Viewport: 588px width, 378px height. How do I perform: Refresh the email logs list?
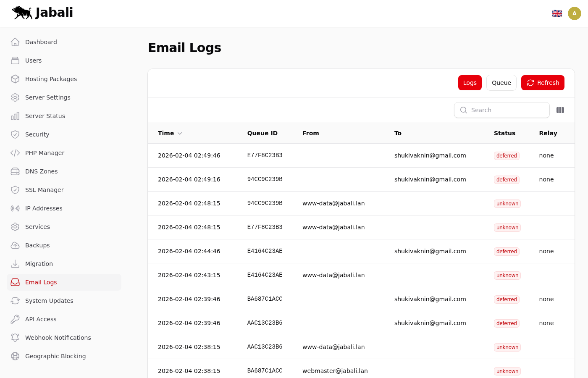click(543, 83)
